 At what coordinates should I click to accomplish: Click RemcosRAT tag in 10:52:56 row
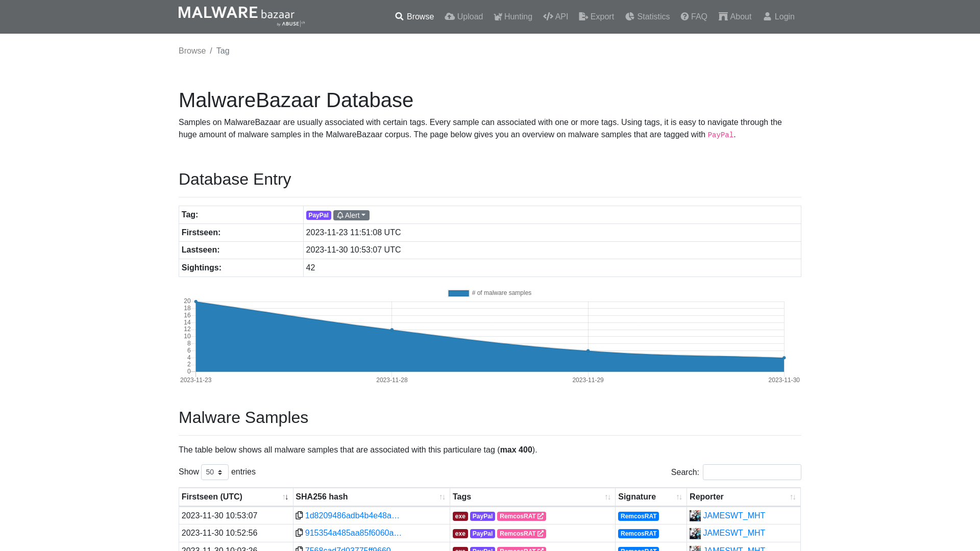click(522, 534)
